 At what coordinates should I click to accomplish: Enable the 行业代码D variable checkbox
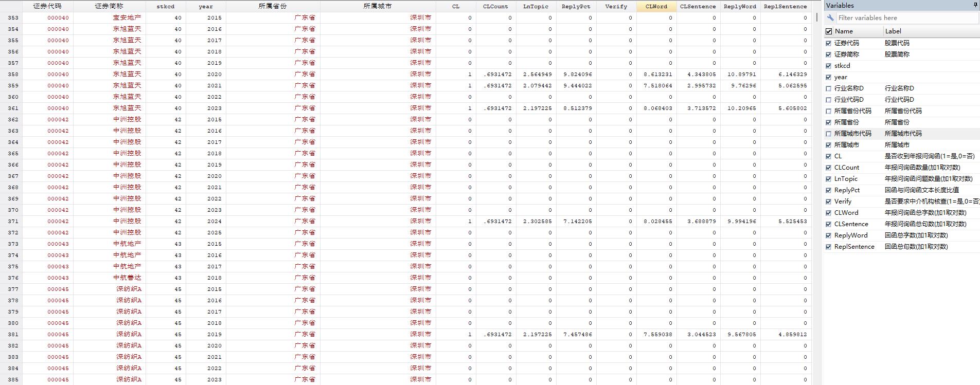click(x=828, y=100)
